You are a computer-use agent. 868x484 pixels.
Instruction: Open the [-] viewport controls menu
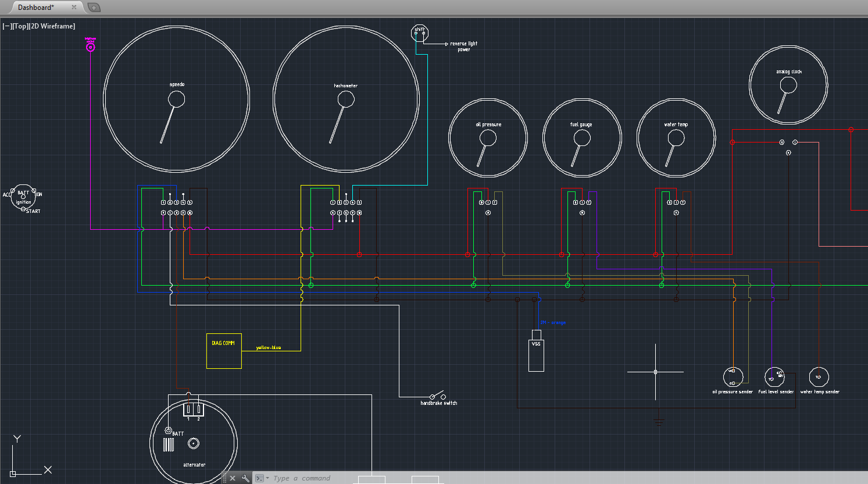tap(6, 26)
